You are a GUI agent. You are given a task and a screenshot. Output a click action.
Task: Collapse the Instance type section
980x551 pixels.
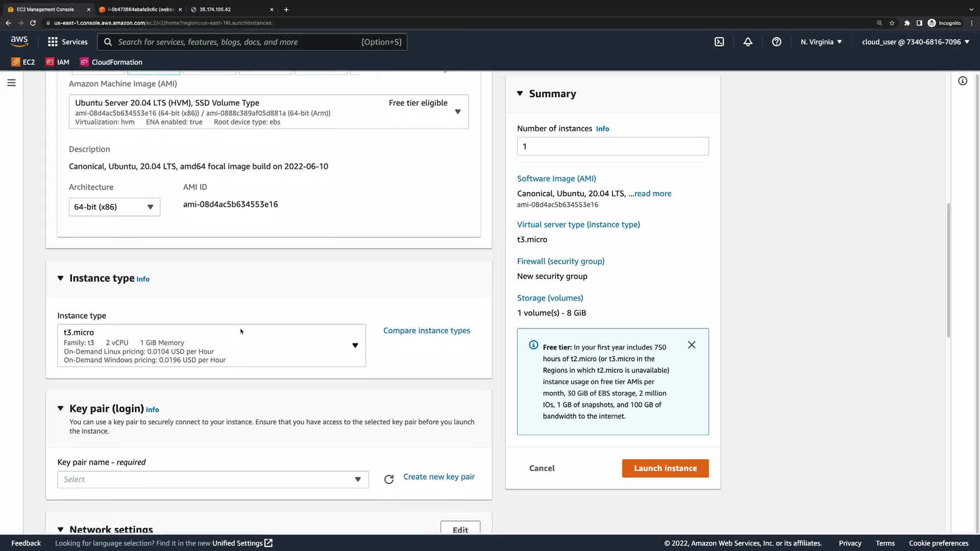60,278
